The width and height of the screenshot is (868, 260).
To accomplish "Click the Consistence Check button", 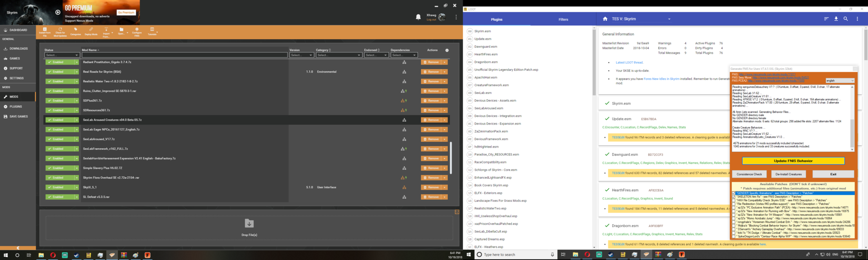I will click(749, 174).
